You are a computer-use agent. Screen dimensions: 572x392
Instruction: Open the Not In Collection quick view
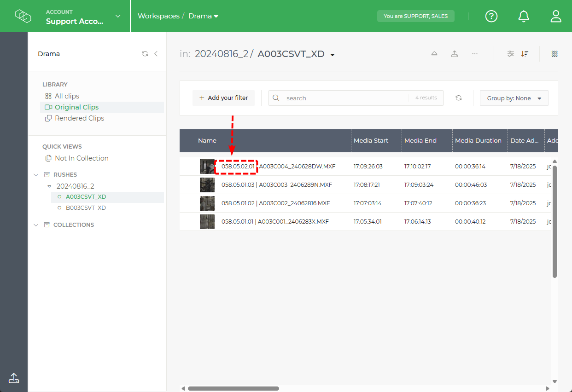click(x=81, y=158)
